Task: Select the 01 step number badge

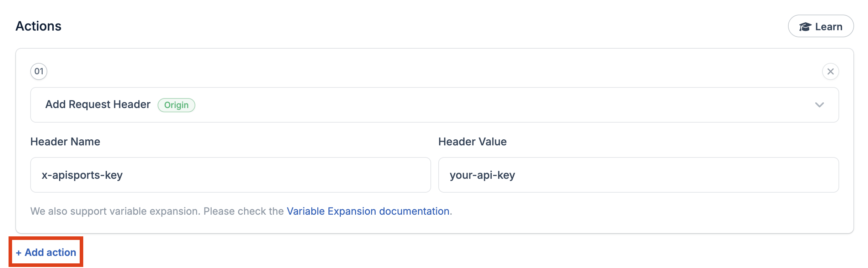Action: (x=39, y=71)
